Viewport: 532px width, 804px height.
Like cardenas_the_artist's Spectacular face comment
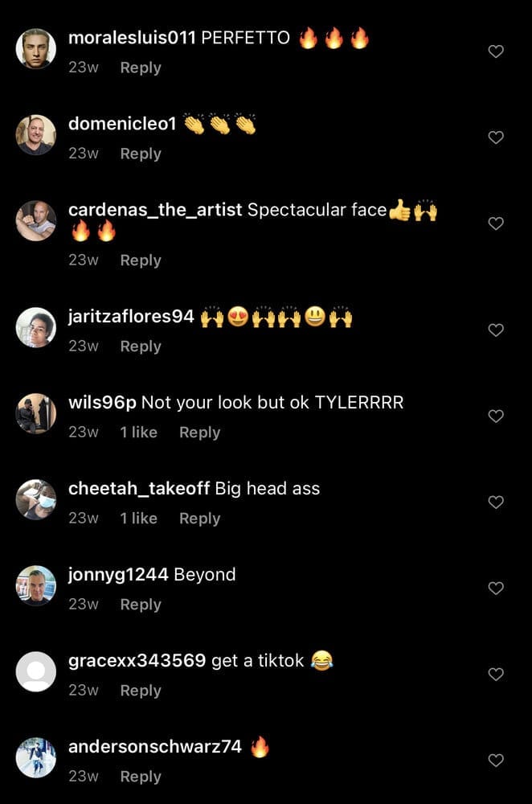[496, 224]
